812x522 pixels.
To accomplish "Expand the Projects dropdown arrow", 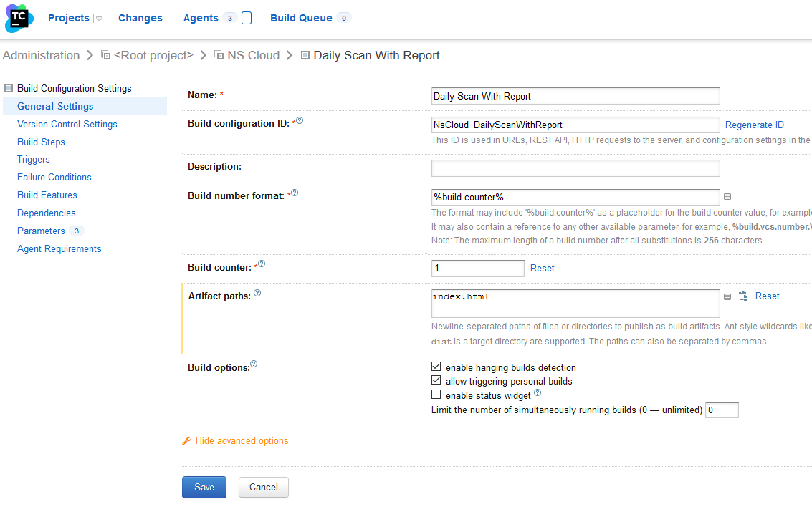I will (99, 19).
